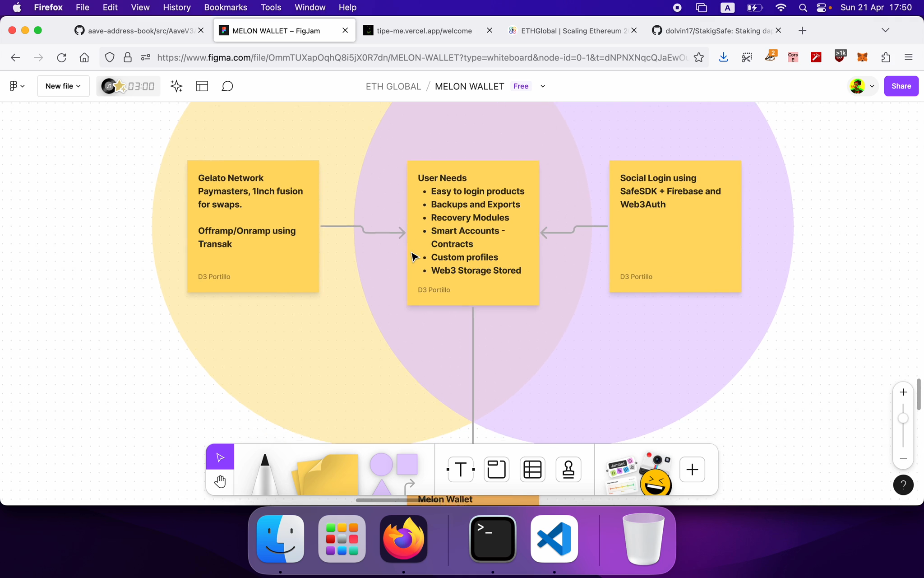The width and height of the screenshot is (924, 578).
Task: Select the Gelato Network sticky note
Action: click(253, 226)
